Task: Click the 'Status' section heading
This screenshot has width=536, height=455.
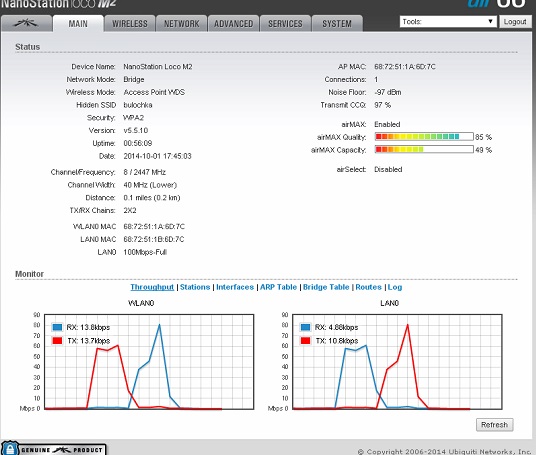Action: point(28,47)
